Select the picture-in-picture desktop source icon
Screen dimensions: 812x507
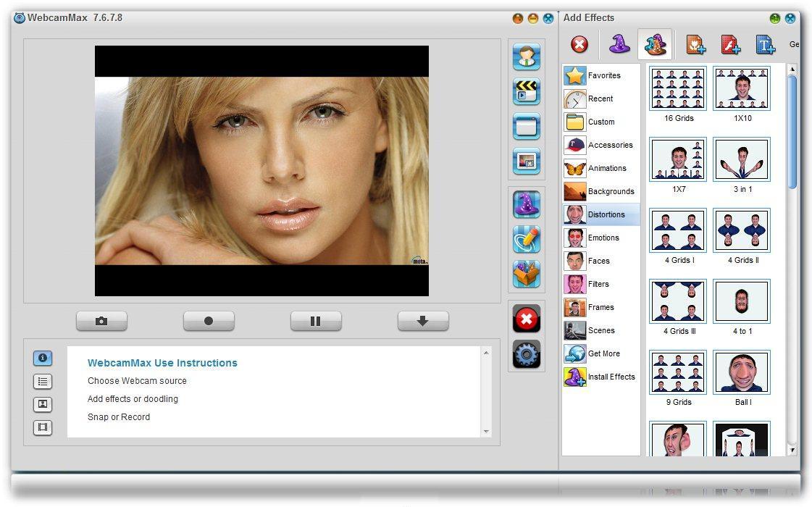click(x=526, y=161)
